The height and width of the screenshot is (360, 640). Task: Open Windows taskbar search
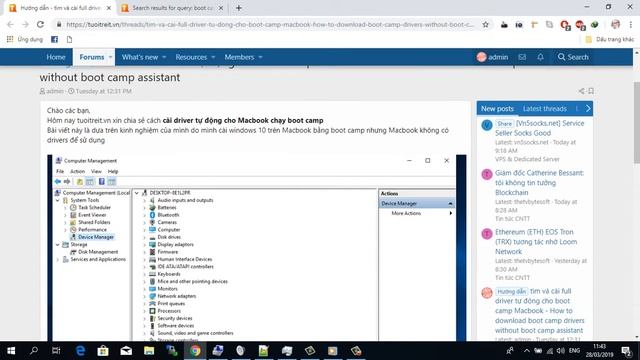click(x=34, y=351)
